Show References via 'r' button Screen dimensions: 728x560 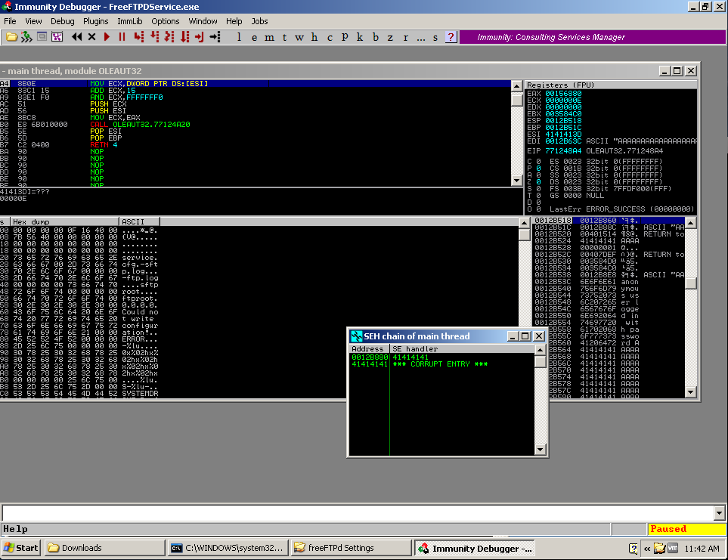pyautogui.click(x=406, y=37)
